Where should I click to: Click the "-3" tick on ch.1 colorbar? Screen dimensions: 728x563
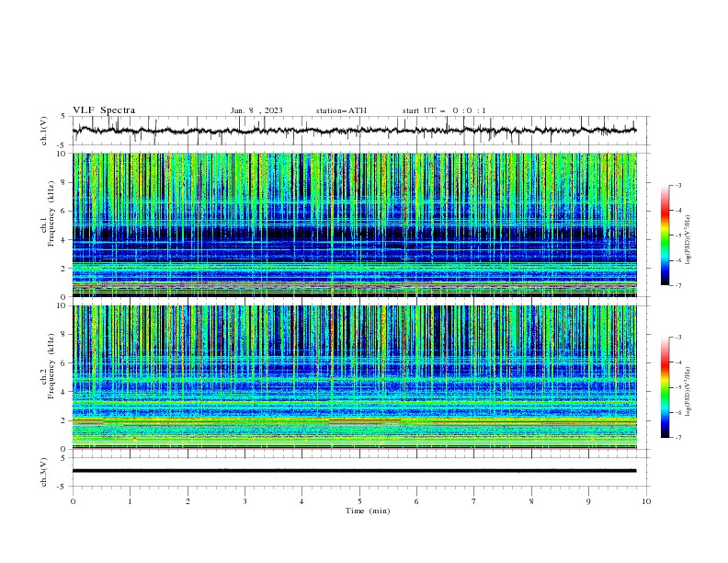[677, 185]
